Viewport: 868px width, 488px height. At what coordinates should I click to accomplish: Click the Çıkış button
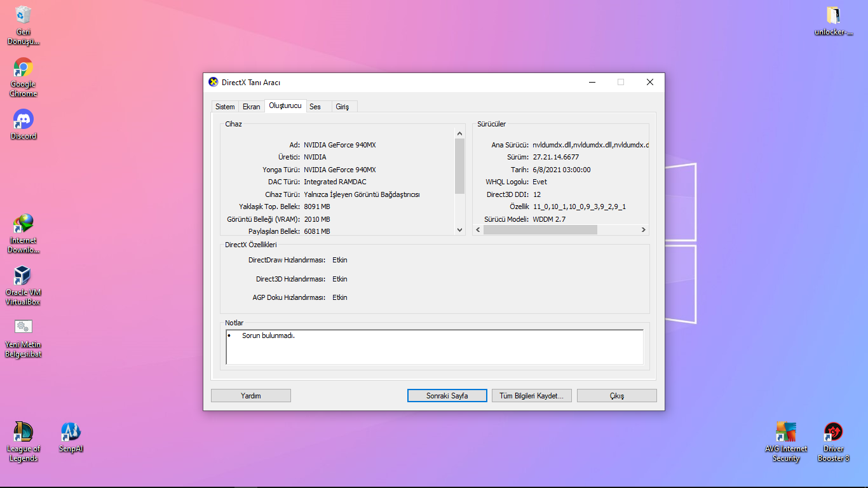pyautogui.click(x=617, y=396)
